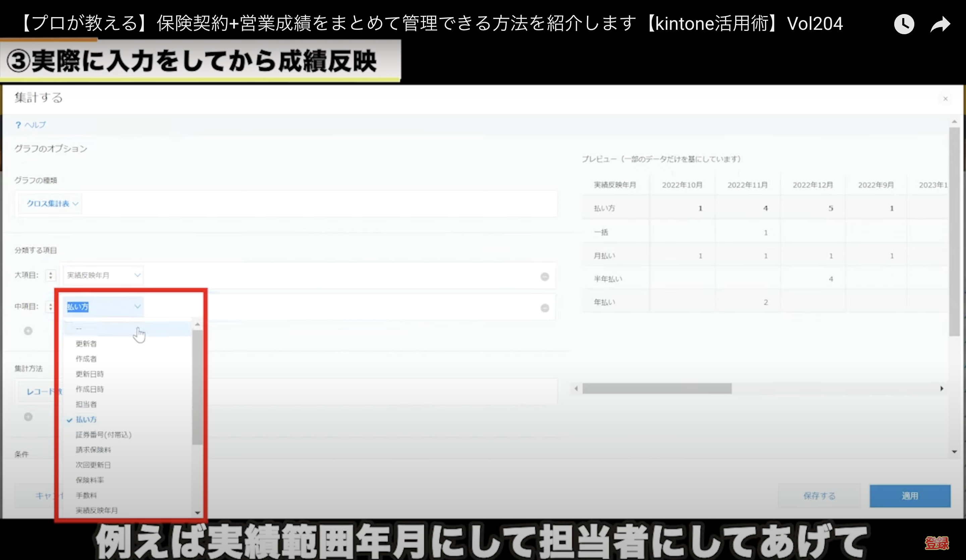This screenshot has width=966, height=560.
Task: Click the help question mark icon
Action: 18,125
